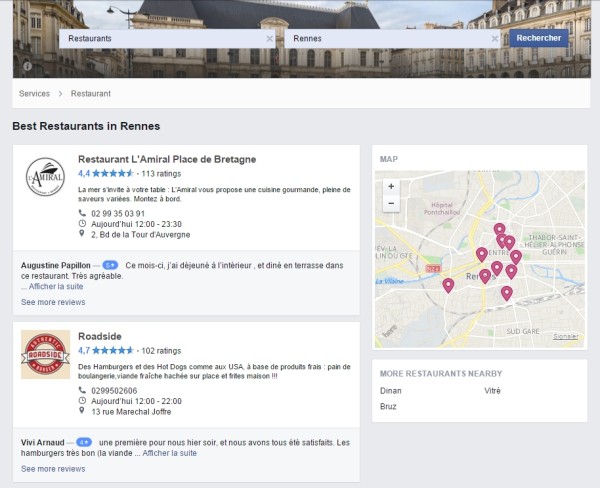Zoom out on the map
The image size is (600, 488).
click(x=391, y=203)
